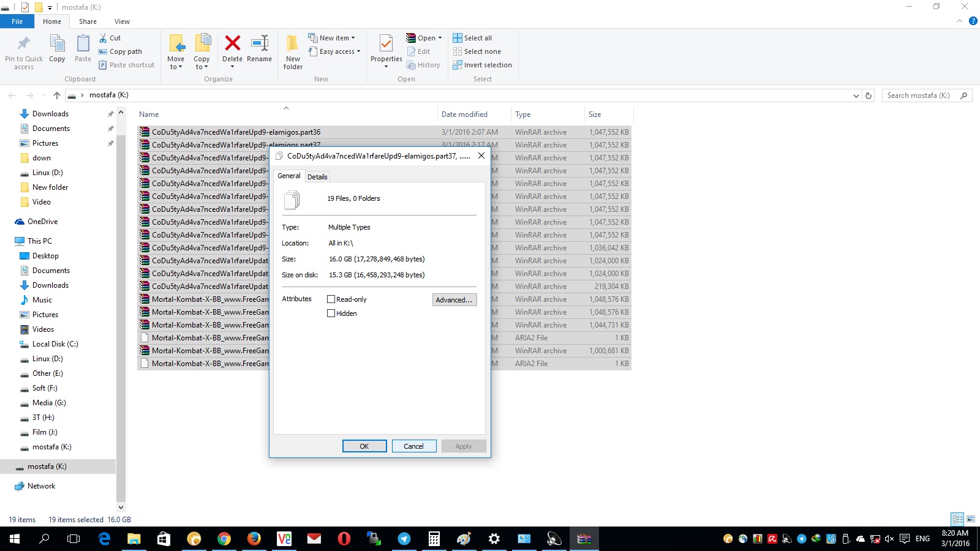The height and width of the screenshot is (551, 980).
Task: Click the Rename icon
Action: click(x=260, y=43)
